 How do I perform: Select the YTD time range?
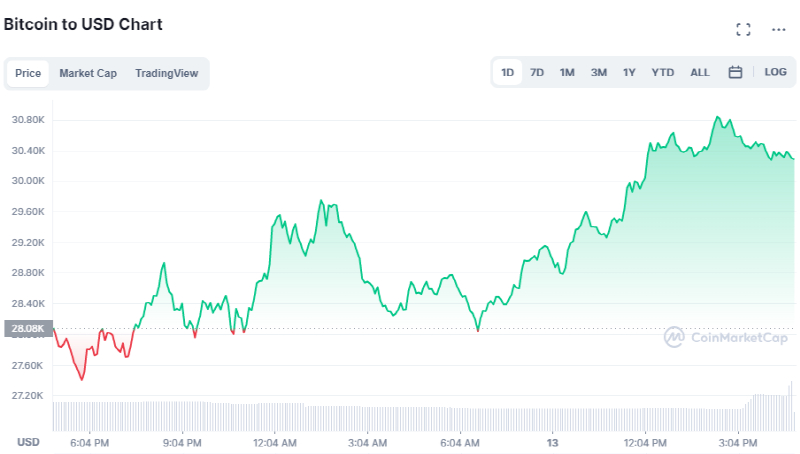click(662, 72)
